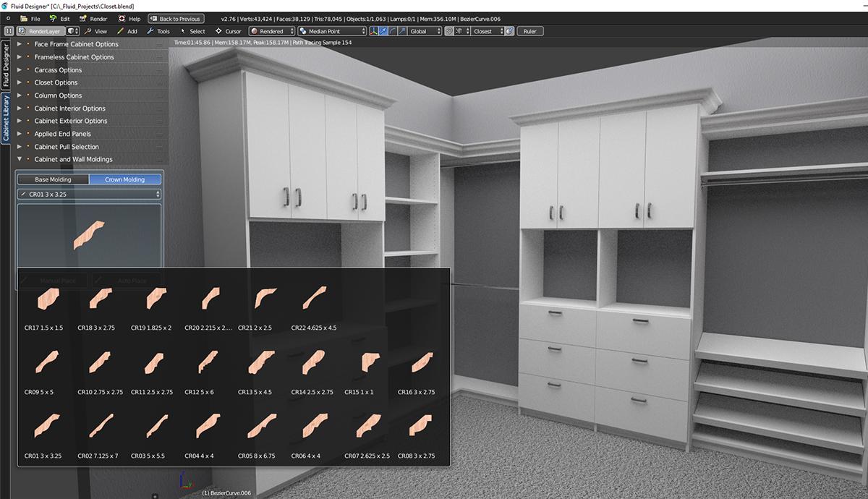Choose the CR05 8 x 6.75 molding thumbnail
This screenshot has width=868, height=499.
(261, 434)
